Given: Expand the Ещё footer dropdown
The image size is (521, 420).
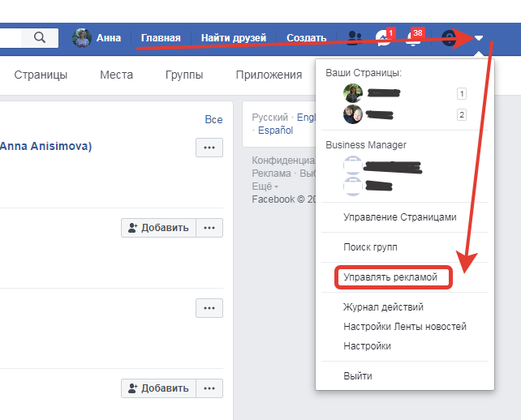Looking at the screenshot, I should (265, 186).
